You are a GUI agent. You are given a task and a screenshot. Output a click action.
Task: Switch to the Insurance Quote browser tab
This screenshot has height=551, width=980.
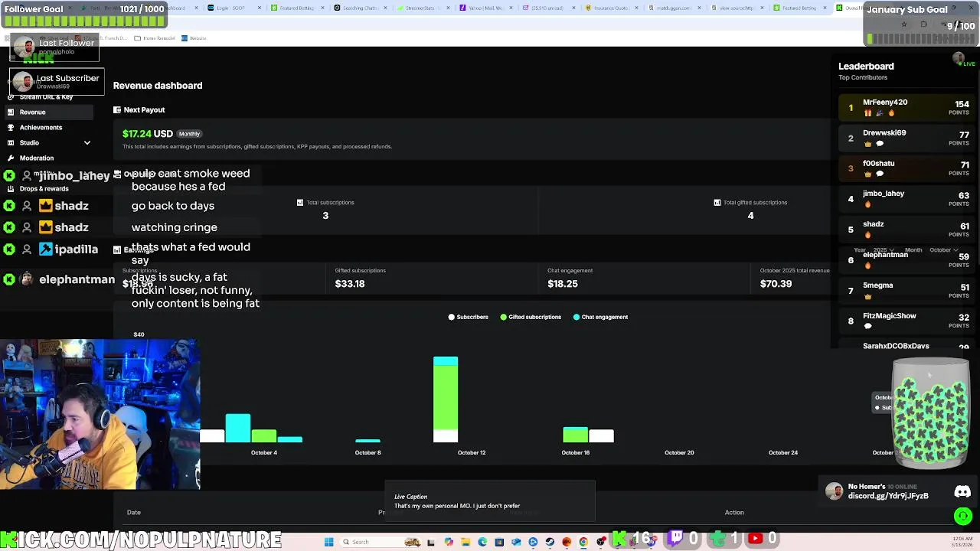pos(612,8)
